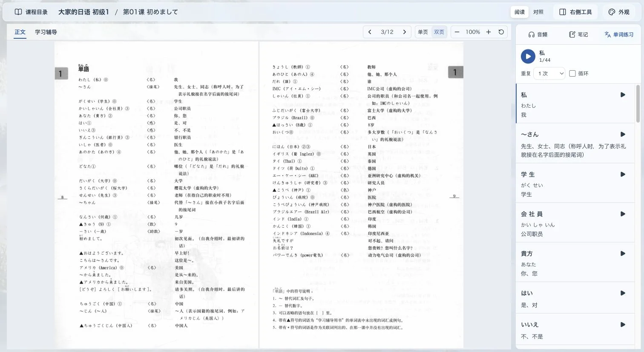
Task: Zoom out with the minus icon
Action: pos(457,32)
